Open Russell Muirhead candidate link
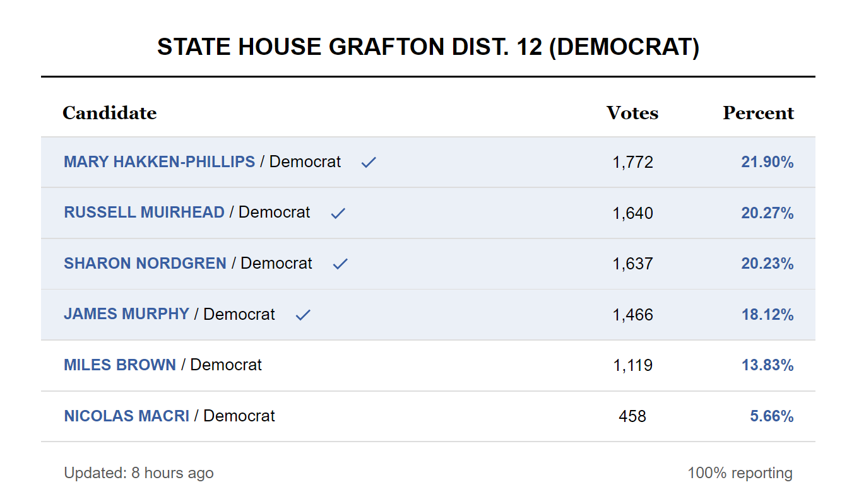Screen dimensions: 859x504 [144, 213]
